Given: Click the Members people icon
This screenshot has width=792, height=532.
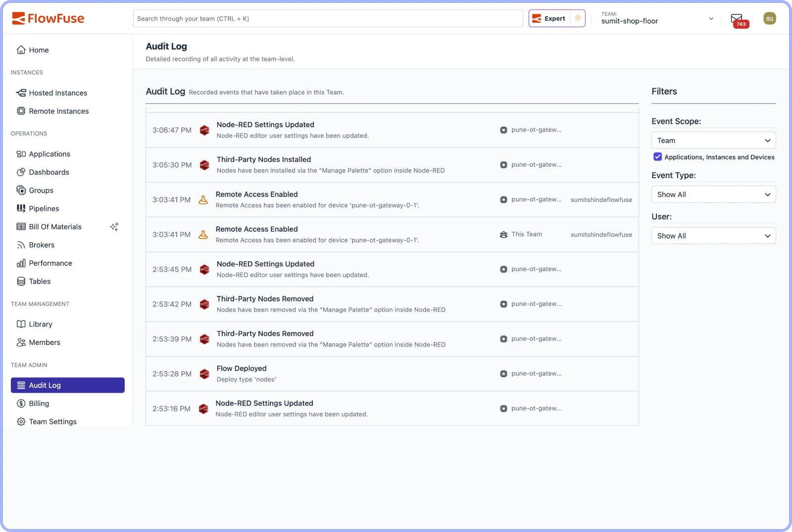Looking at the screenshot, I should pyautogui.click(x=21, y=342).
